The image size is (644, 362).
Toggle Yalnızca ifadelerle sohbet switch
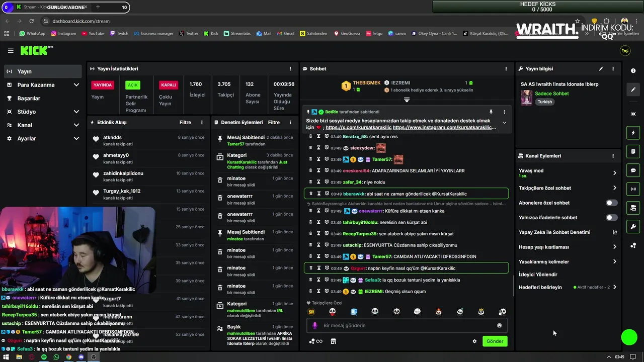pyautogui.click(x=611, y=218)
